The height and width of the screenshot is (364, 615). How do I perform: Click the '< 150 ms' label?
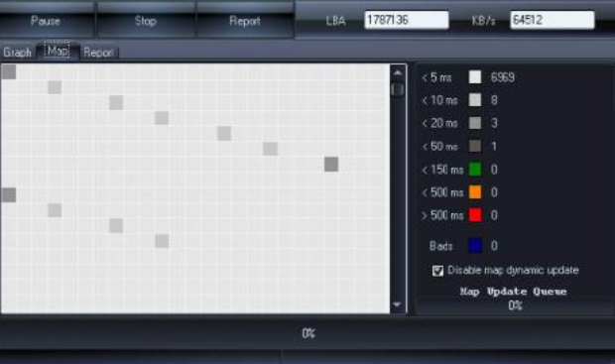[442, 170]
